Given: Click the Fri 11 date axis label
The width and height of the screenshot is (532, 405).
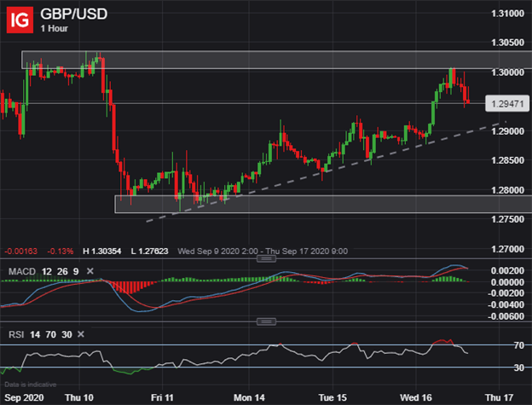Looking at the screenshot, I should point(162,397).
